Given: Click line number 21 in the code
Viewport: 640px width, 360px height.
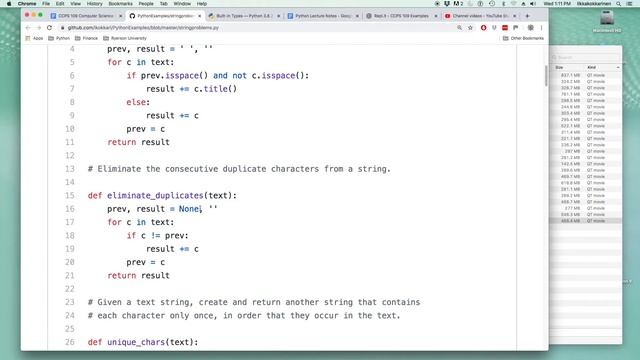Looking at the screenshot, I should pyautogui.click(x=69, y=276).
